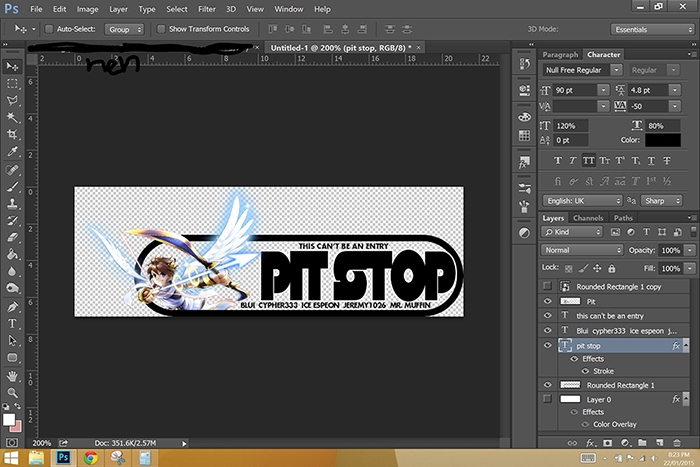Screen dimensions: 700x467
Task: Click Create new layer icon
Action: pyautogui.click(x=659, y=443)
